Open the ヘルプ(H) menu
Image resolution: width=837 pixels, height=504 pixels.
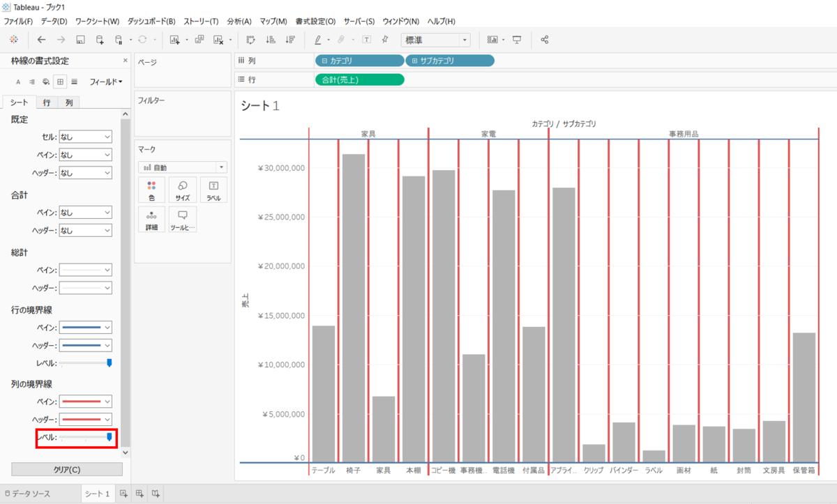pyautogui.click(x=441, y=21)
